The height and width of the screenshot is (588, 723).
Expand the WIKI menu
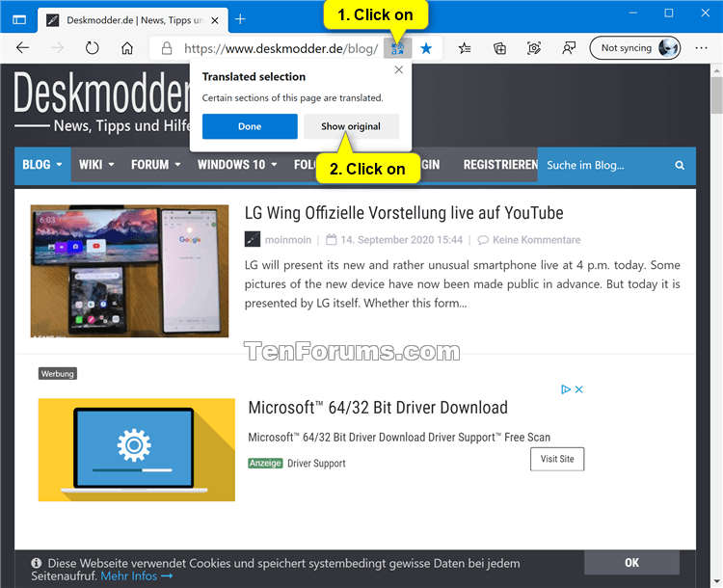click(96, 165)
